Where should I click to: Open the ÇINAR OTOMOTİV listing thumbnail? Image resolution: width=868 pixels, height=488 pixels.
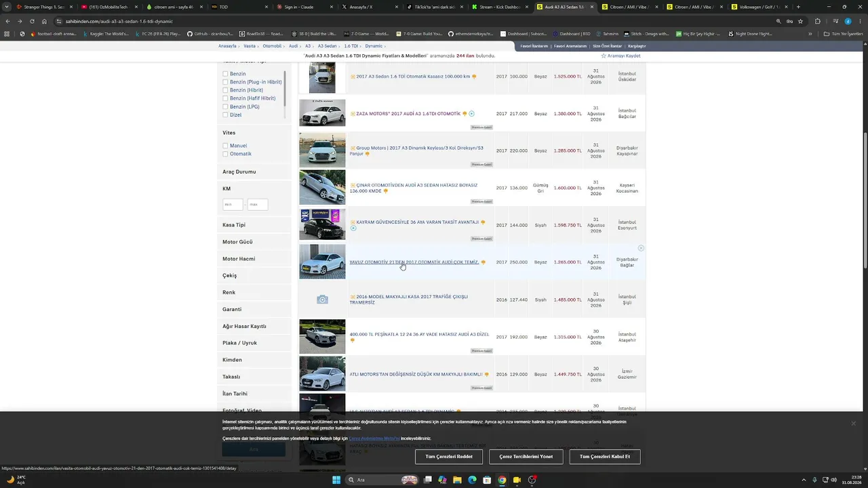coord(322,188)
